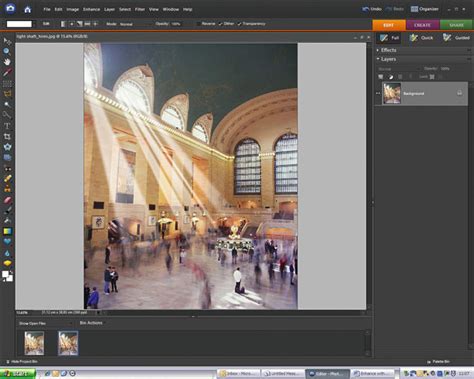This screenshot has height=379, width=474.
Task: Click the gradient preview swatch
Action: (19, 24)
